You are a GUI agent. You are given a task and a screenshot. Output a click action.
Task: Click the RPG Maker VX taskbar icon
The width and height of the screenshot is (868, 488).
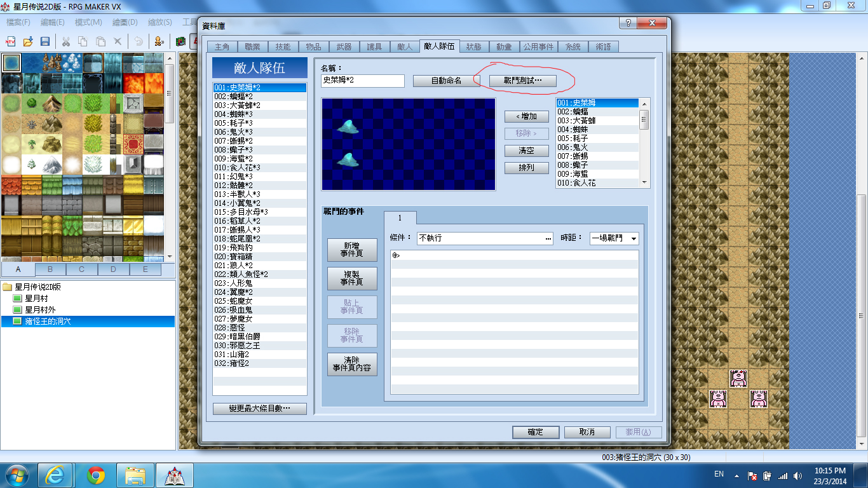click(175, 475)
